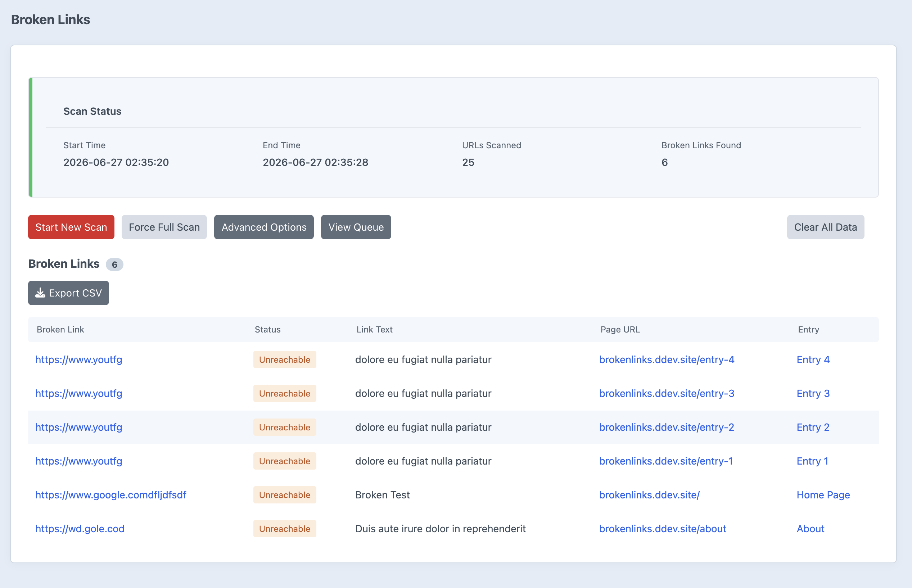Viewport: 912px width, 588px height.
Task: Open youtfg broken link in Entry 1 row
Action: click(x=79, y=461)
